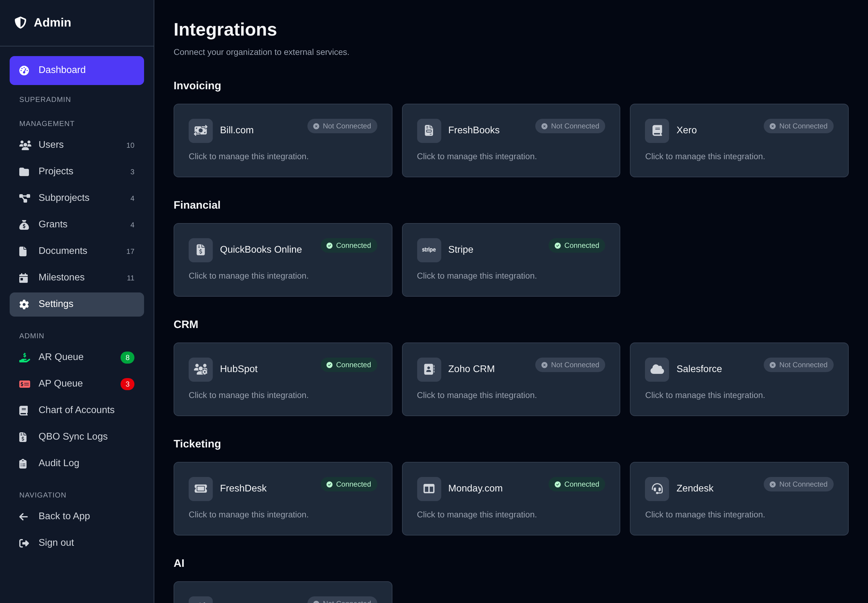Open the Dashboard menu item
Image resolution: width=868 pixels, height=603 pixels.
coord(77,70)
